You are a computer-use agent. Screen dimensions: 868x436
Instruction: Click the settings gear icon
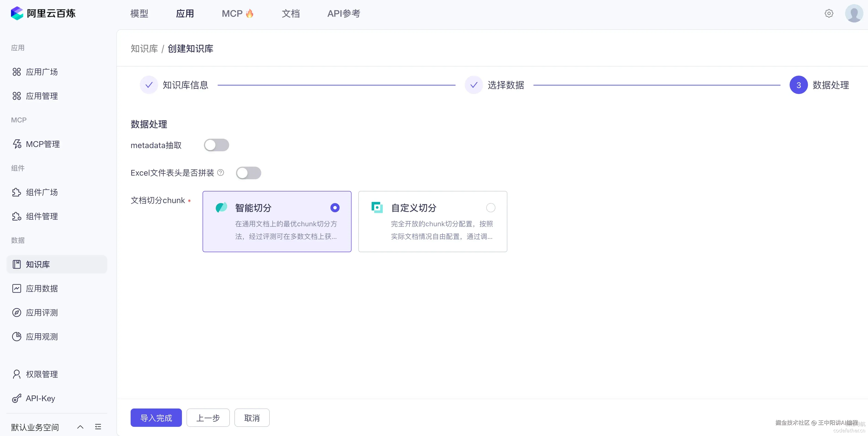click(x=829, y=14)
